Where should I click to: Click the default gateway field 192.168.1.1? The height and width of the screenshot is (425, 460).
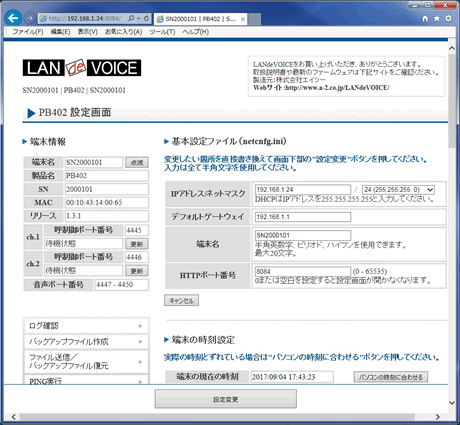[303, 217]
